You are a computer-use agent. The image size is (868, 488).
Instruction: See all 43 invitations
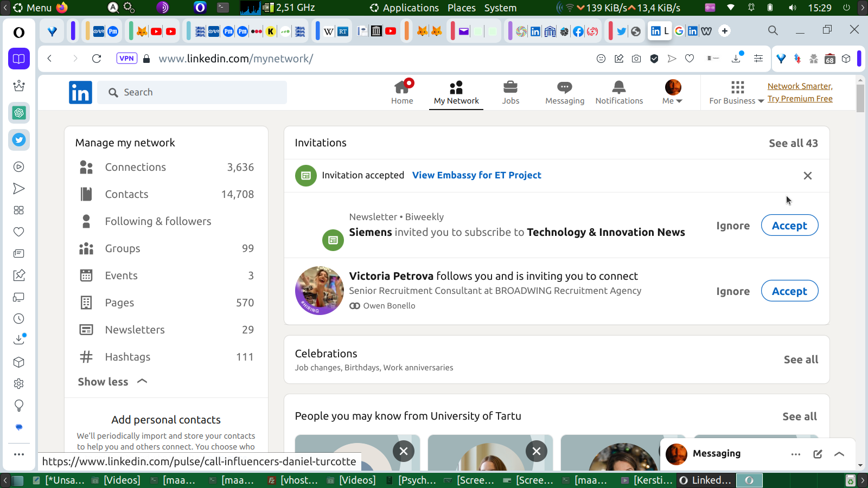coord(793,143)
